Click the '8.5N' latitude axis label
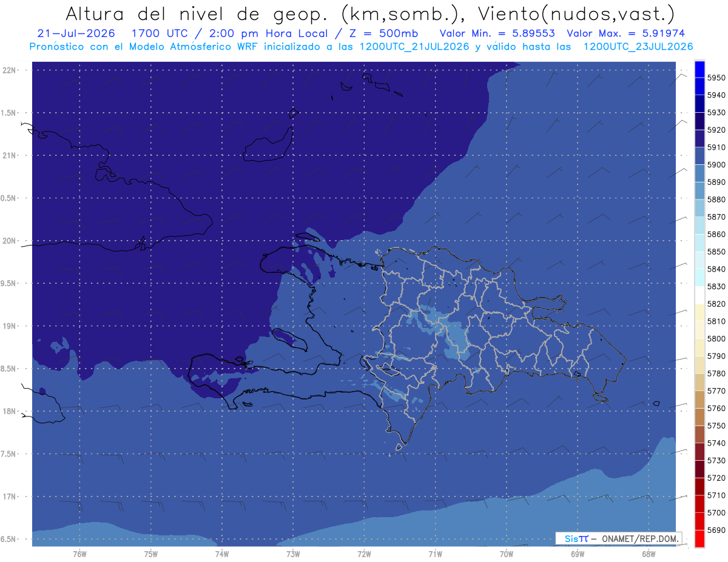This screenshot has height=562, width=728. click(x=9, y=369)
